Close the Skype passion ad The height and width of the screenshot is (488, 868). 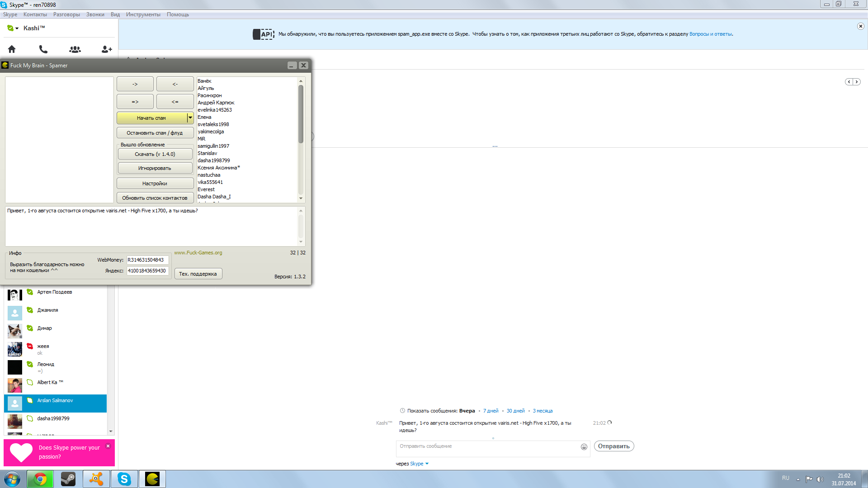point(108,446)
